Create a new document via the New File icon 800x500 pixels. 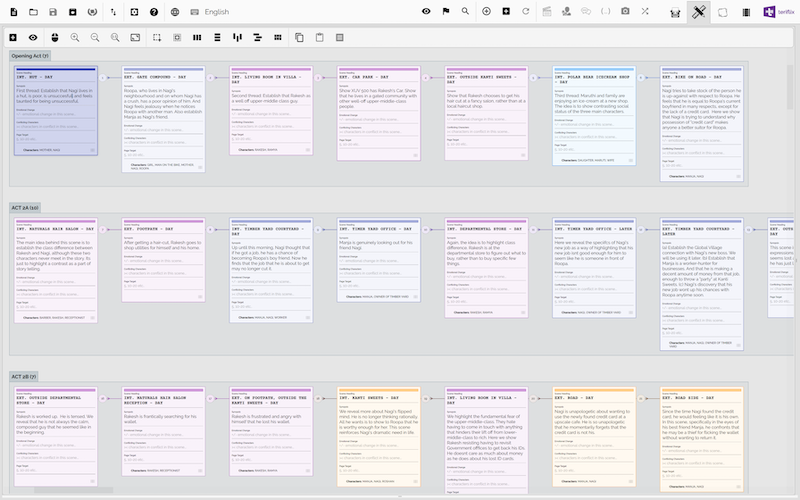(14, 12)
